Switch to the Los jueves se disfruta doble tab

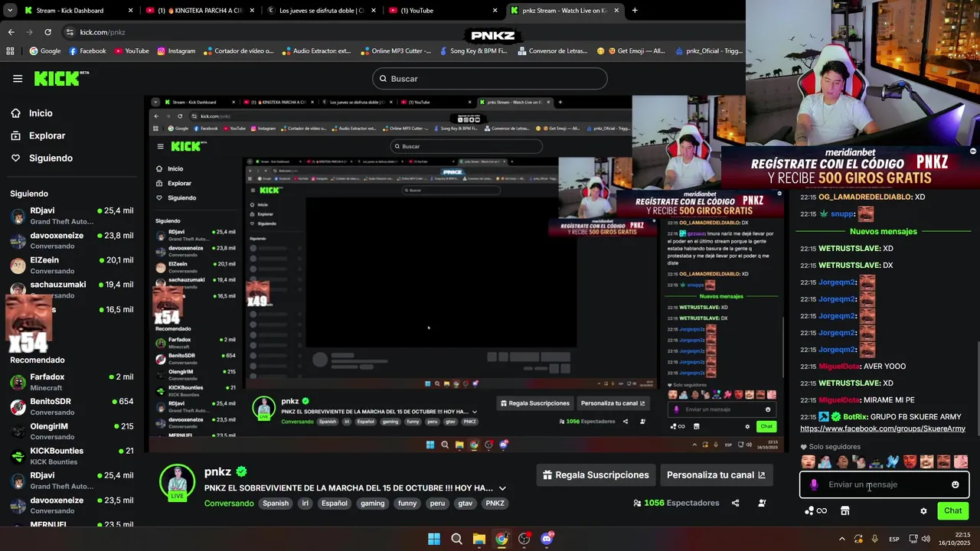322,11
